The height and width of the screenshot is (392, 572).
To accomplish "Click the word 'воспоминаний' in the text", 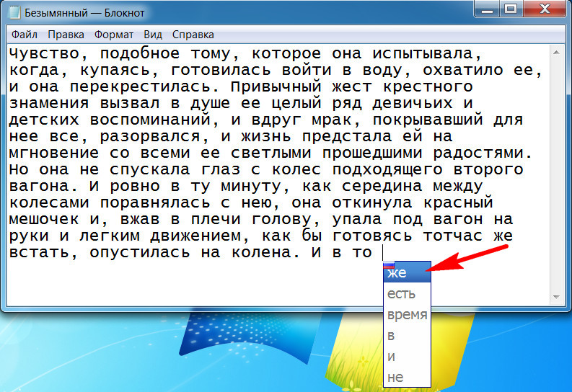I will (150, 120).
